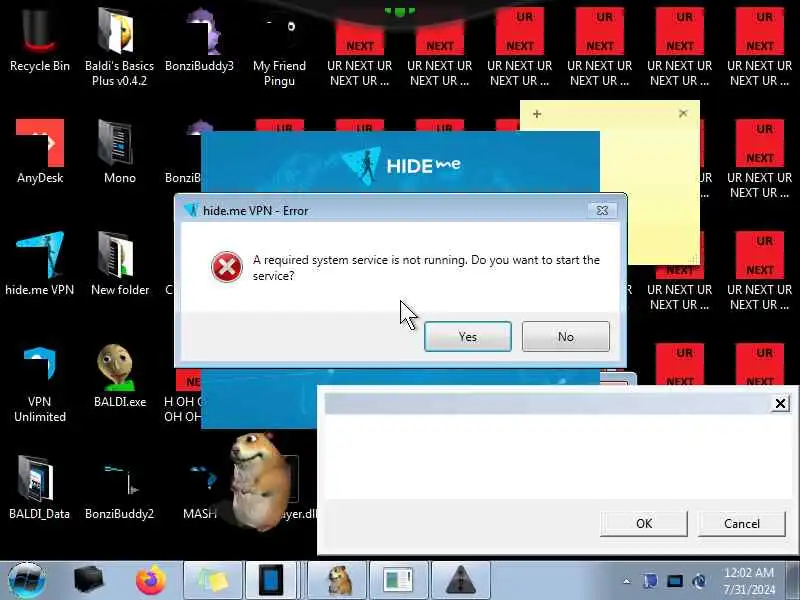800x600 pixels.
Task: Add a new sticky note with the plus
Action: tap(537, 114)
